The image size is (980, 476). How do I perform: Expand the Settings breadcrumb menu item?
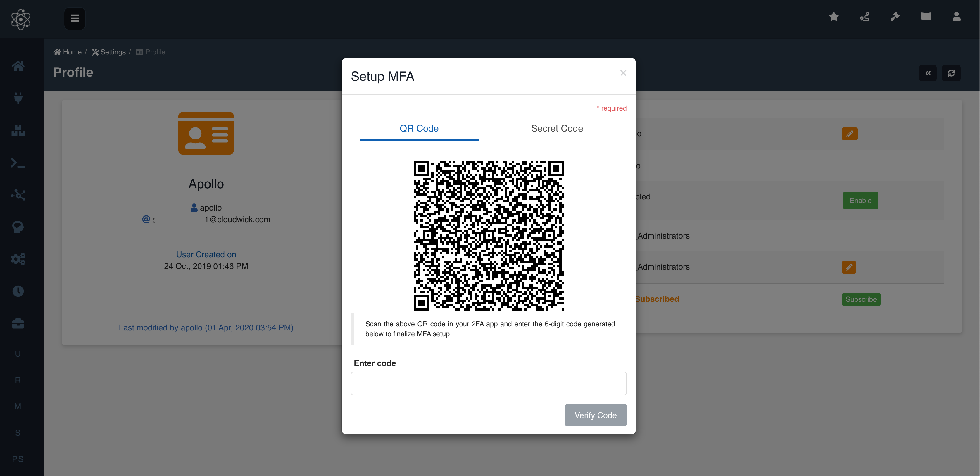(x=113, y=52)
